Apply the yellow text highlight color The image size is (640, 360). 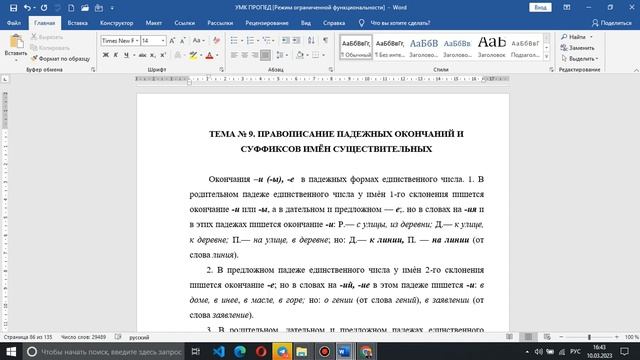click(193, 56)
